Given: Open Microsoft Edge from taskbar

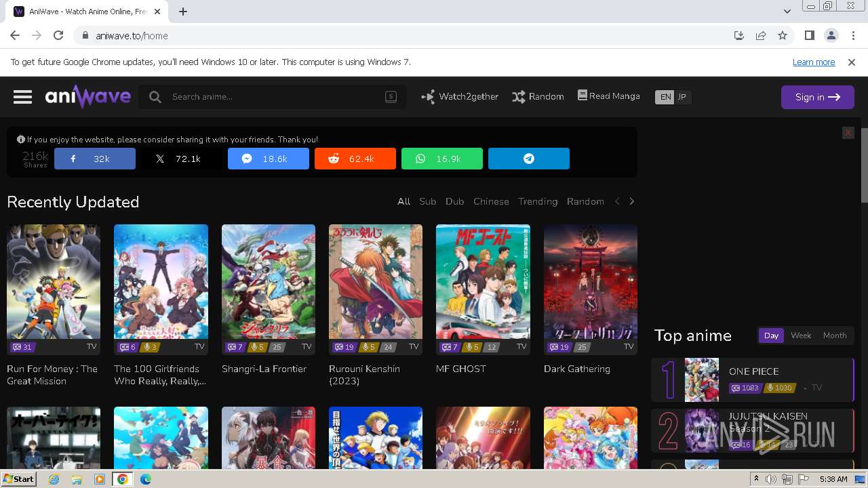Looking at the screenshot, I should [x=146, y=479].
